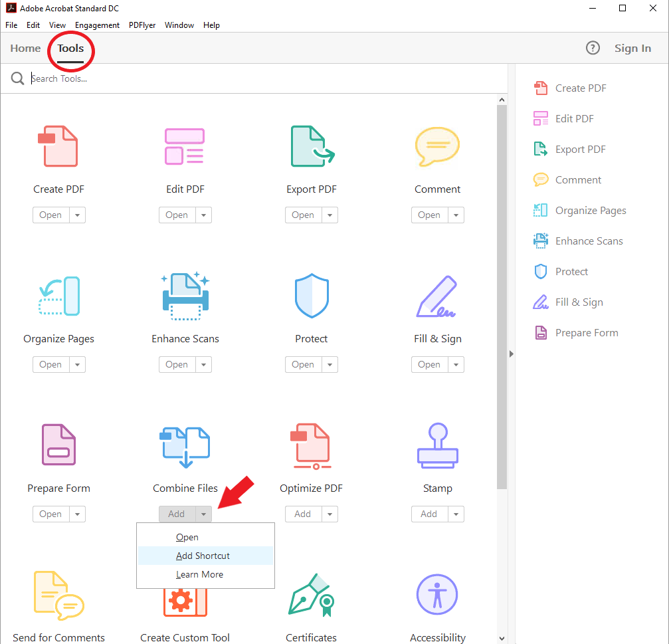Select the Accessibility icon
Image resolution: width=669 pixels, height=644 pixels.
pyautogui.click(x=437, y=595)
